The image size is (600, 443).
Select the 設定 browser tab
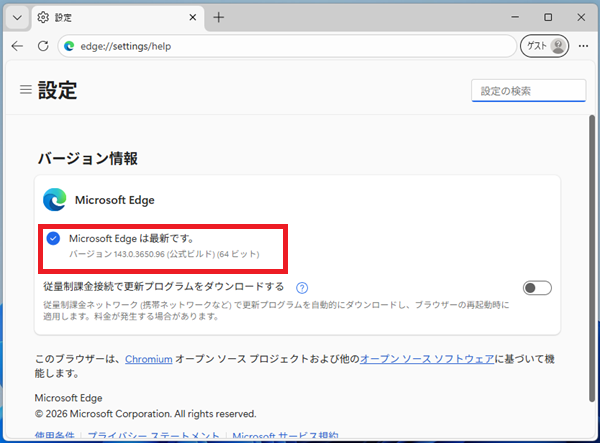tap(100, 18)
